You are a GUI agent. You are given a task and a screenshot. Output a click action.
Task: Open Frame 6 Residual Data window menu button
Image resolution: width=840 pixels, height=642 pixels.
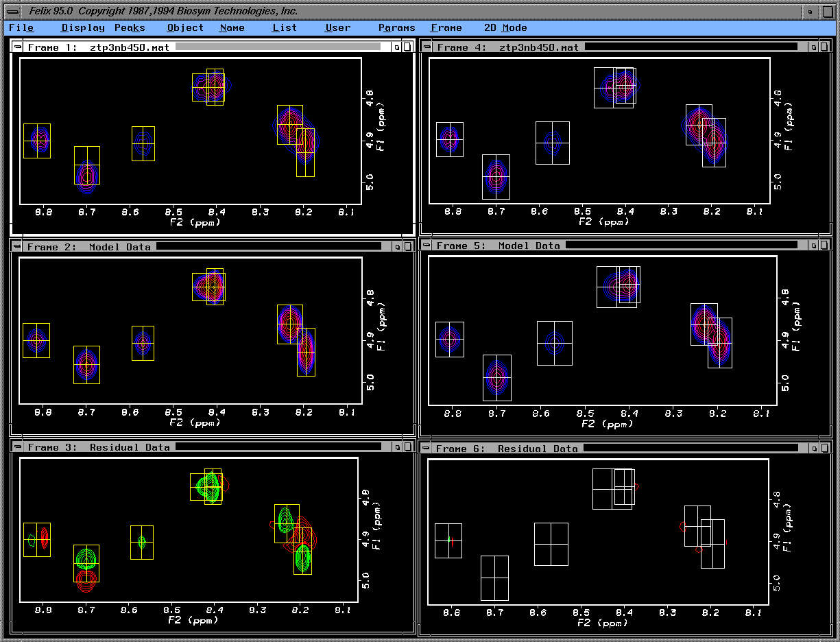(x=426, y=449)
